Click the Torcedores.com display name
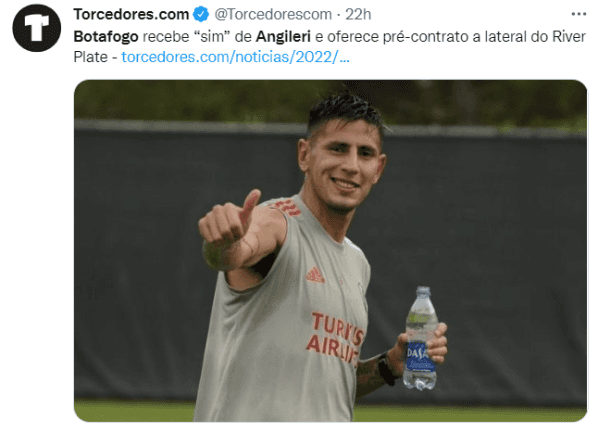The image size is (598, 433). click(x=131, y=14)
